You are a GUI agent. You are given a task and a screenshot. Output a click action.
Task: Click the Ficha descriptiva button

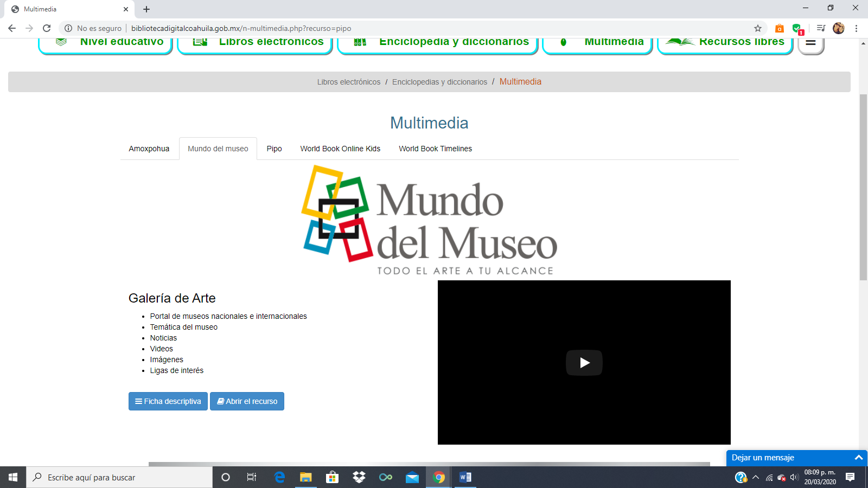(x=168, y=401)
